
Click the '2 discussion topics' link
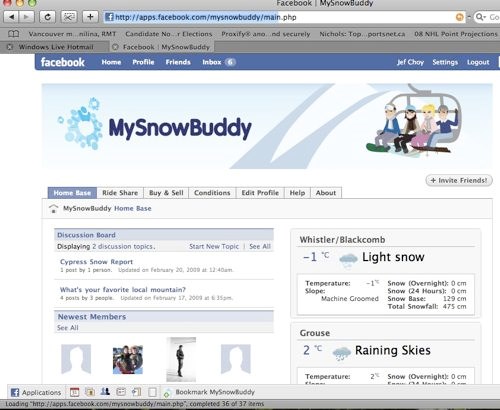tap(124, 247)
